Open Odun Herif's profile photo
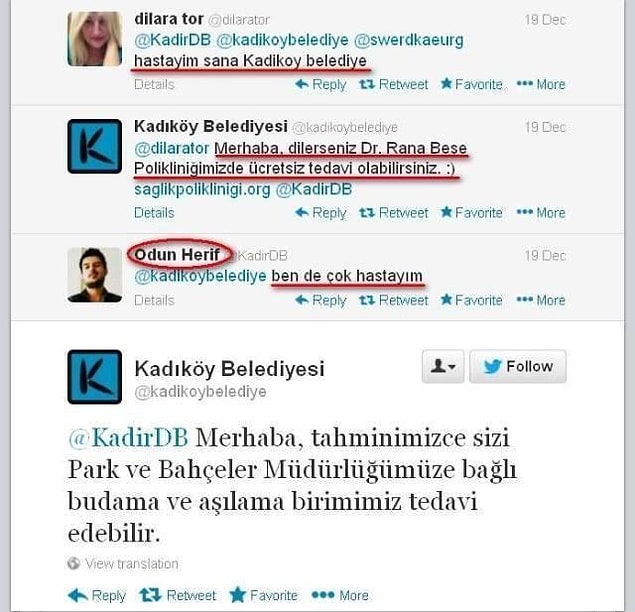The image size is (635, 612). tap(95, 275)
